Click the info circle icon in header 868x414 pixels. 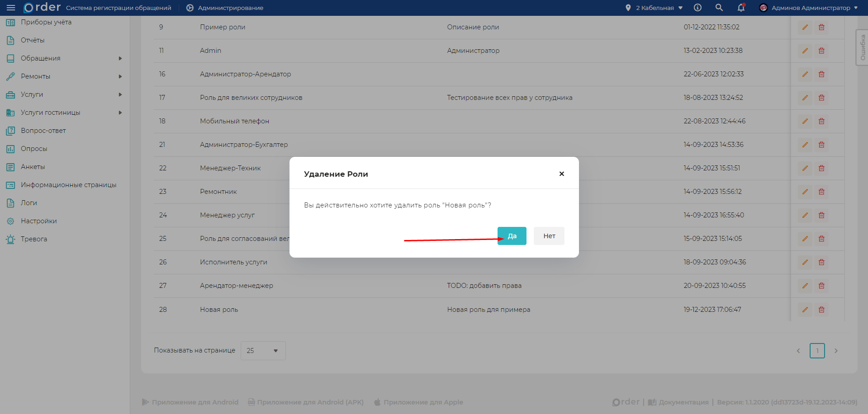click(697, 8)
